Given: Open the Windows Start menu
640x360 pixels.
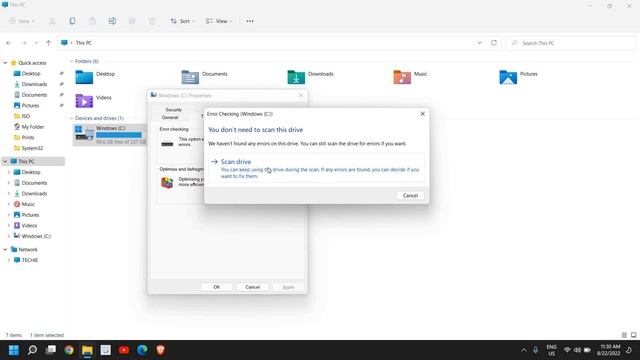Looking at the screenshot, I should 14,350.
